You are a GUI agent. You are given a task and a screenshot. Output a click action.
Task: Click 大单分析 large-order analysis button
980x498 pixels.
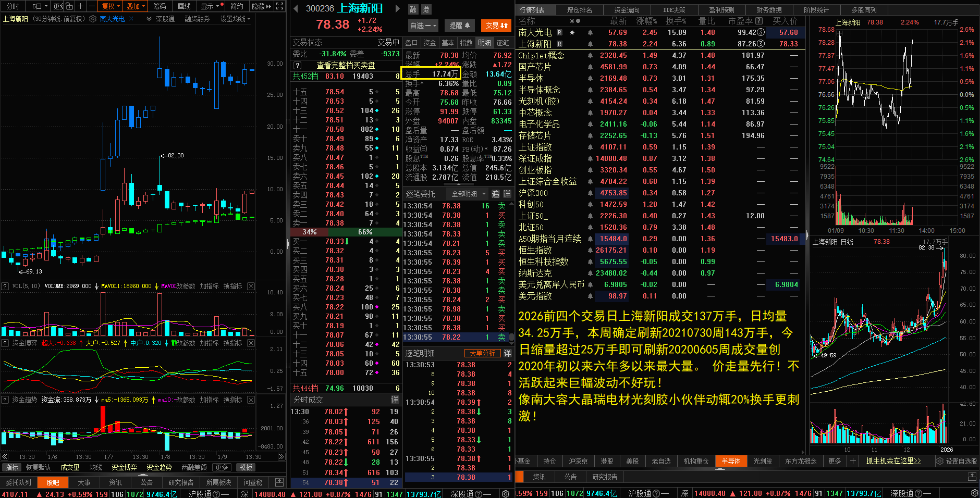coord(482,353)
